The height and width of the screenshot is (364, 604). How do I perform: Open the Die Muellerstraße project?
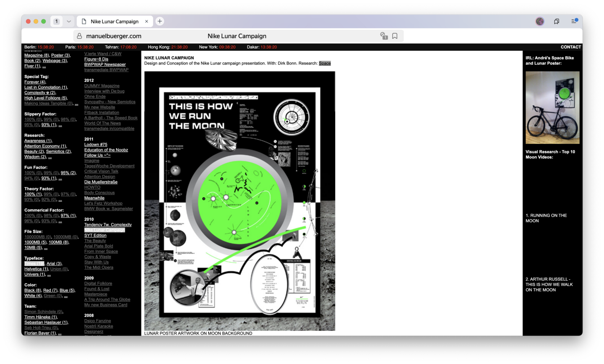101,182
